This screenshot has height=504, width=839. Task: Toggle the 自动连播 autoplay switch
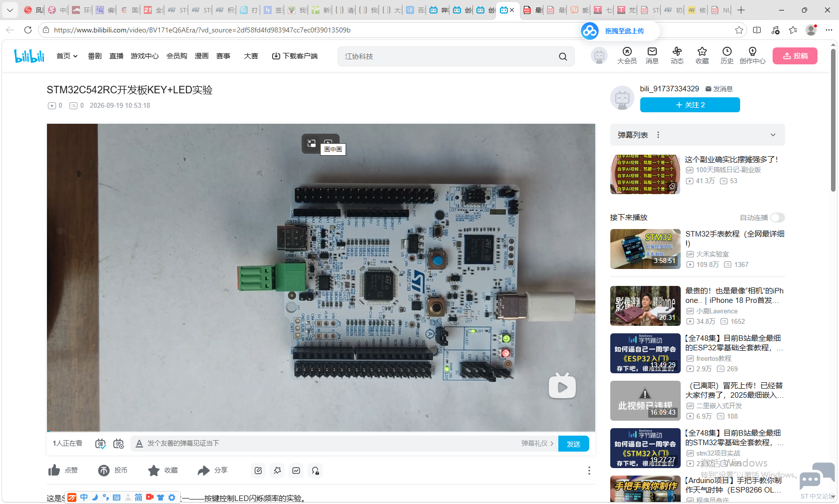pyautogui.click(x=777, y=218)
